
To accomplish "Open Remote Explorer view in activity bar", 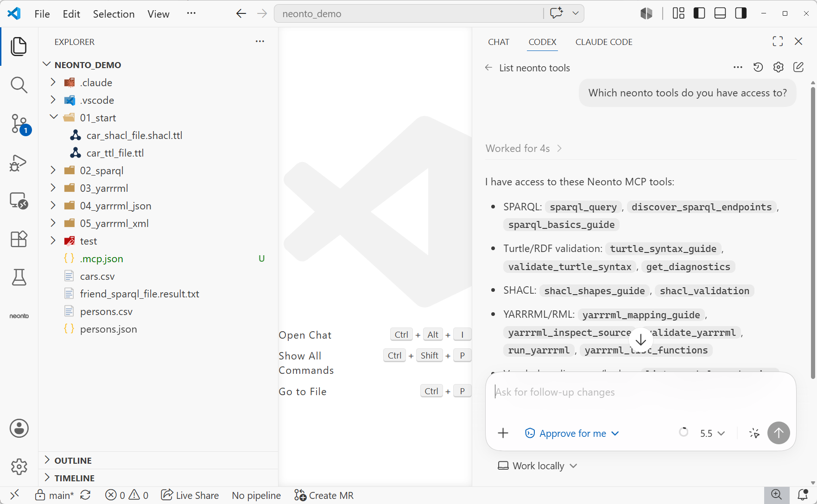I will pyautogui.click(x=19, y=201).
